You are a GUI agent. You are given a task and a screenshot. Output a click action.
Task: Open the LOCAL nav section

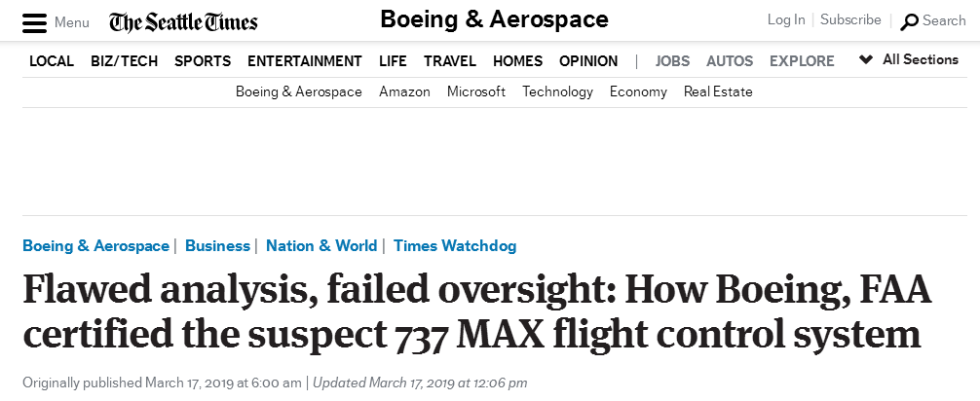pyautogui.click(x=52, y=61)
